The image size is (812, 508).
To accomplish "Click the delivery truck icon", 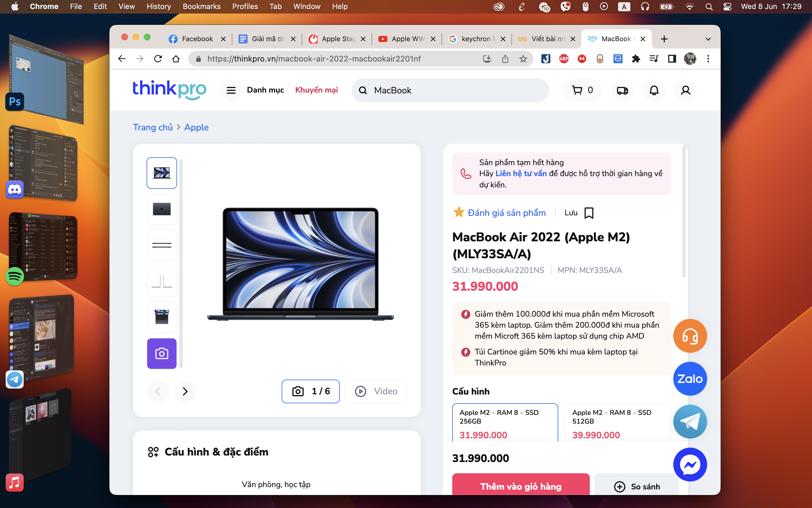I will tap(623, 90).
